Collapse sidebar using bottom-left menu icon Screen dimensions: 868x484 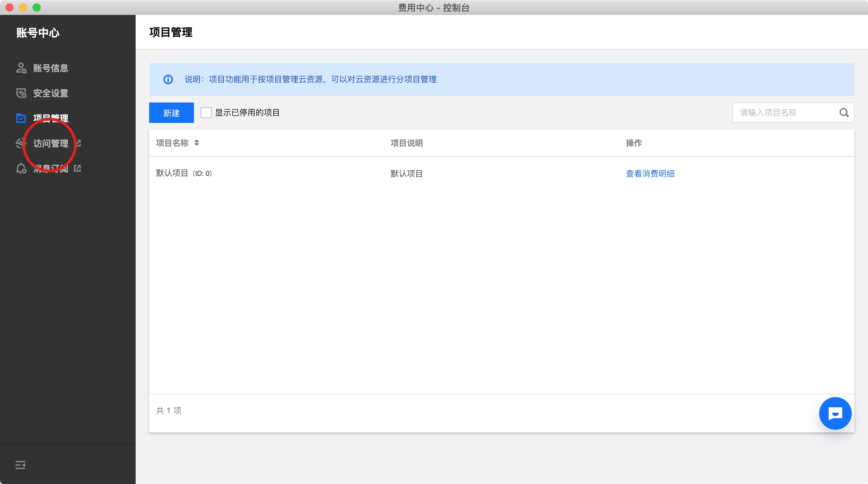point(20,465)
